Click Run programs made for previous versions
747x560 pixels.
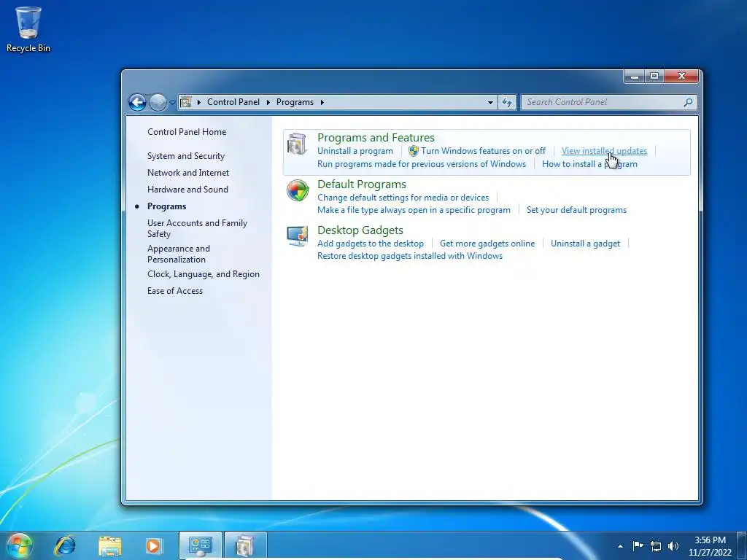tap(422, 164)
